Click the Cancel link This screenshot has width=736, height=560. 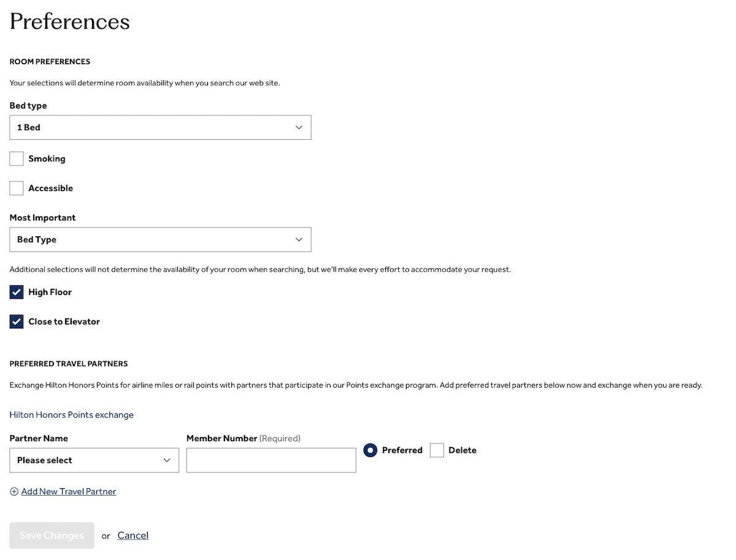pos(133,535)
